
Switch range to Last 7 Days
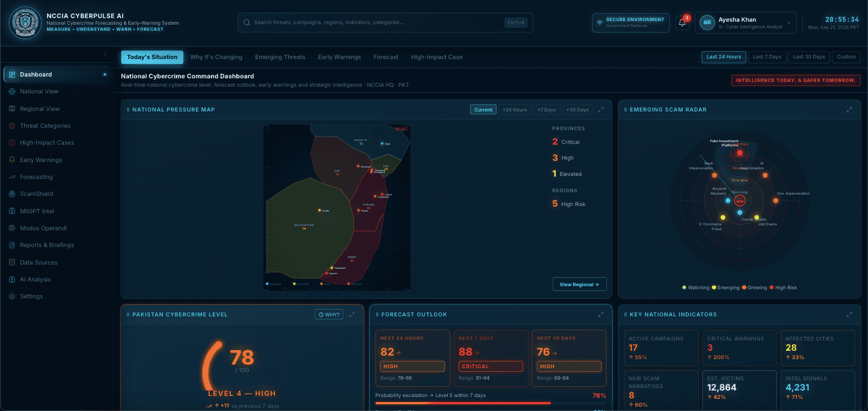pos(767,57)
